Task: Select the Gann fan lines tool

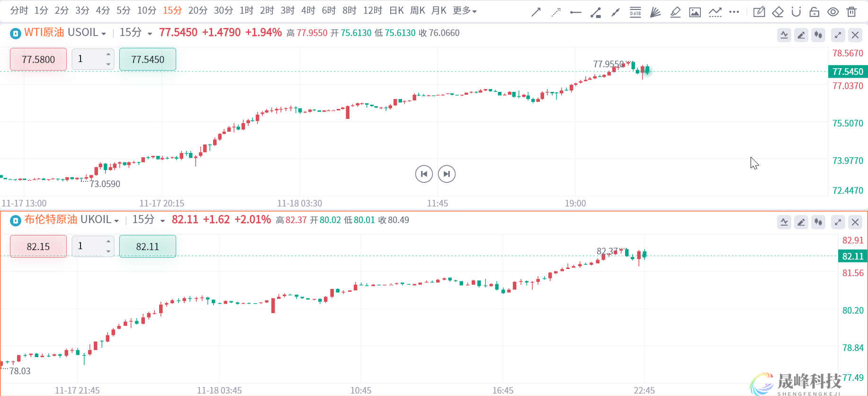Action: [655, 12]
